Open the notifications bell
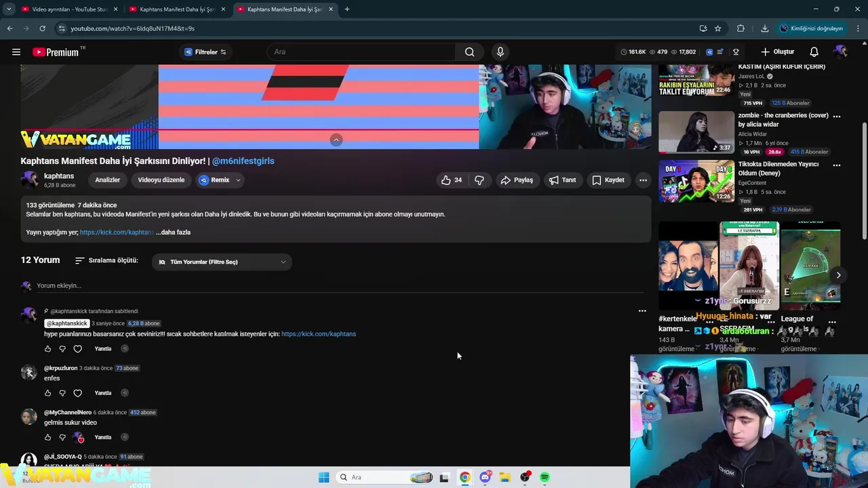This screenshot has height=488, width=868. (814, 52)
